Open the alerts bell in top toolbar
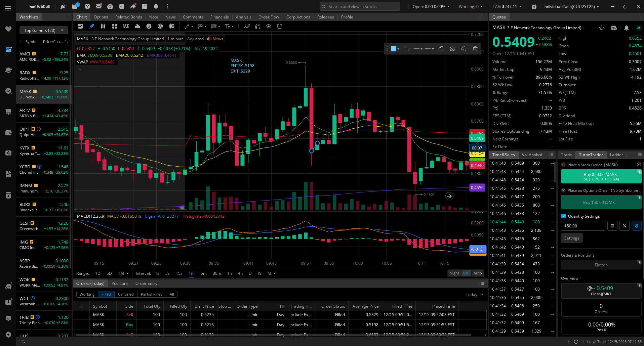The height and width of the screenshot is (346, 644). click(156, 6)
